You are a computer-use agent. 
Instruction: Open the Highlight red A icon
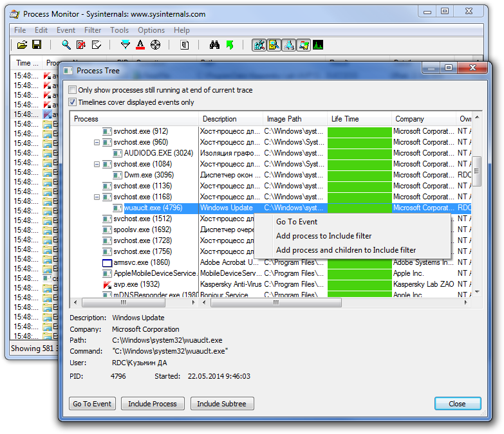click(140, 45)
